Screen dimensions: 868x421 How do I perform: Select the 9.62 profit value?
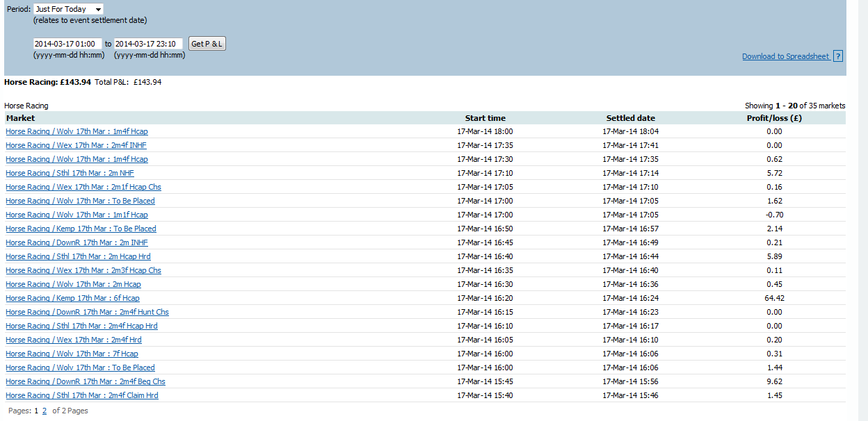tap(774, 381)
